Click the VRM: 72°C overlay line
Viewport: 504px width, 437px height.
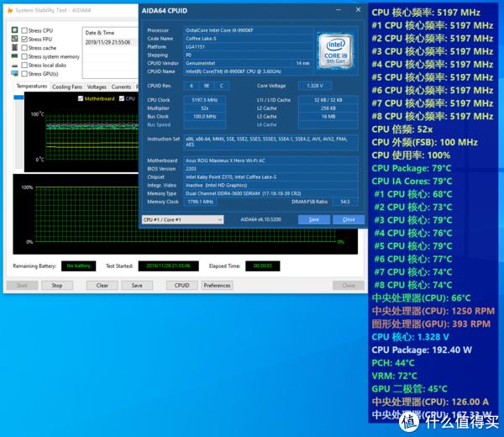coord(394,376)
